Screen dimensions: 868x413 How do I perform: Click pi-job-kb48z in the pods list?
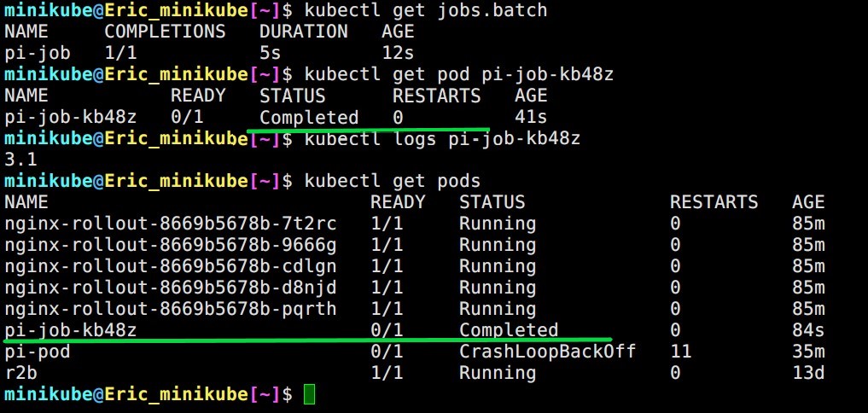(x=71, y=330)
